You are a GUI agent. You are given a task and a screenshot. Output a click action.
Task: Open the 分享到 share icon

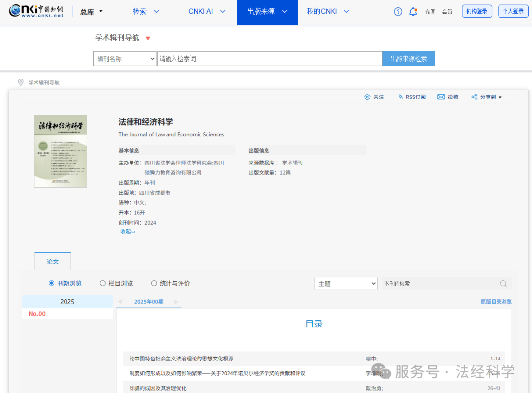click(x=474, y=97)
